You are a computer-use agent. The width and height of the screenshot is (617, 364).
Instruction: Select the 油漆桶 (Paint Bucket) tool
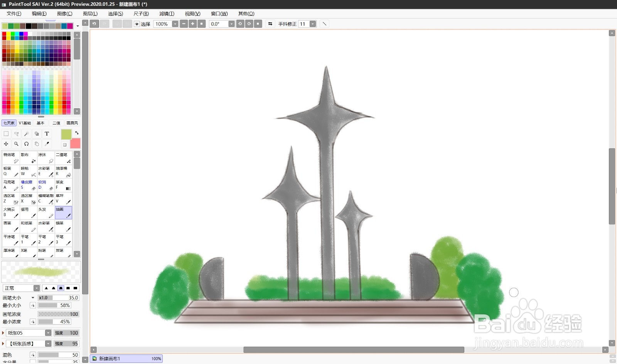(x=64, y=171)
